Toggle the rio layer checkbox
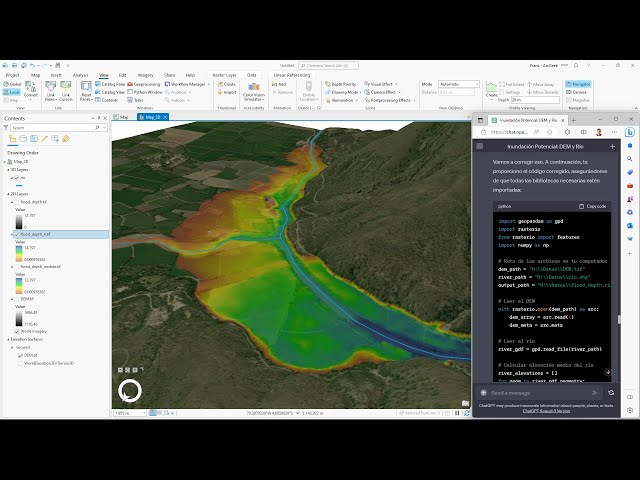 pyautogui.click(x=17, y=178)
